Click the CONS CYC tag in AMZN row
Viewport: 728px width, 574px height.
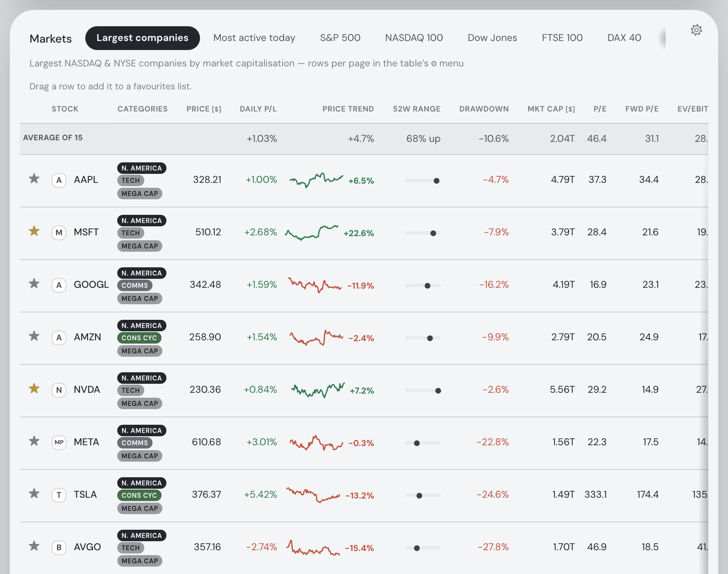pyautogui.click(x=139, y=338)
